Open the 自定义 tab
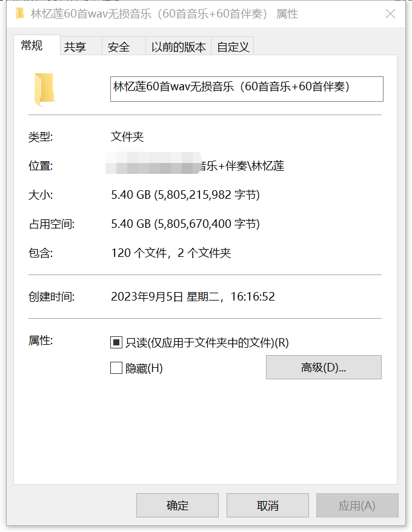Image resolution: width=412 pixels, height=532 pixels. click(x=233, y=47)
